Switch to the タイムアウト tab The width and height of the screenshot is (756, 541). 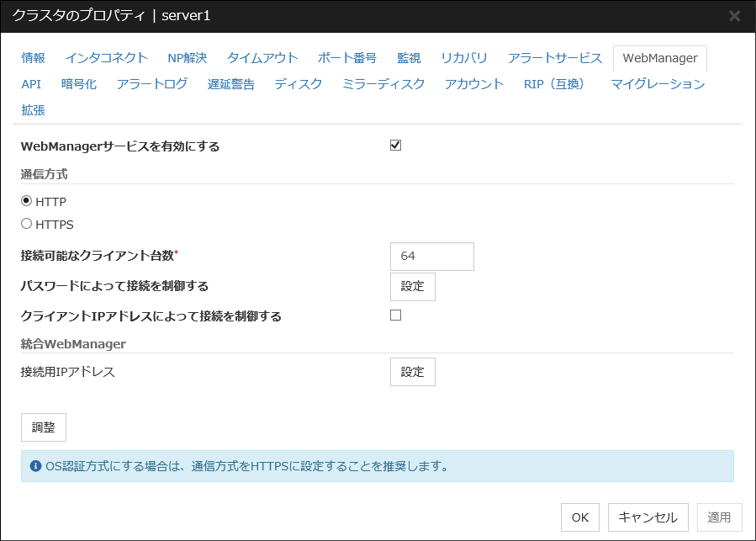click(262, 58)
